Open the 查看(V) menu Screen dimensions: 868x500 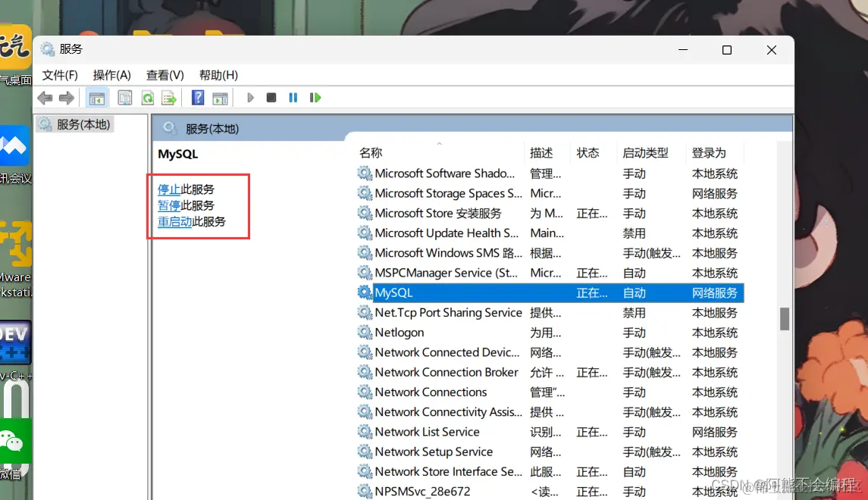[x=165, y=75]
